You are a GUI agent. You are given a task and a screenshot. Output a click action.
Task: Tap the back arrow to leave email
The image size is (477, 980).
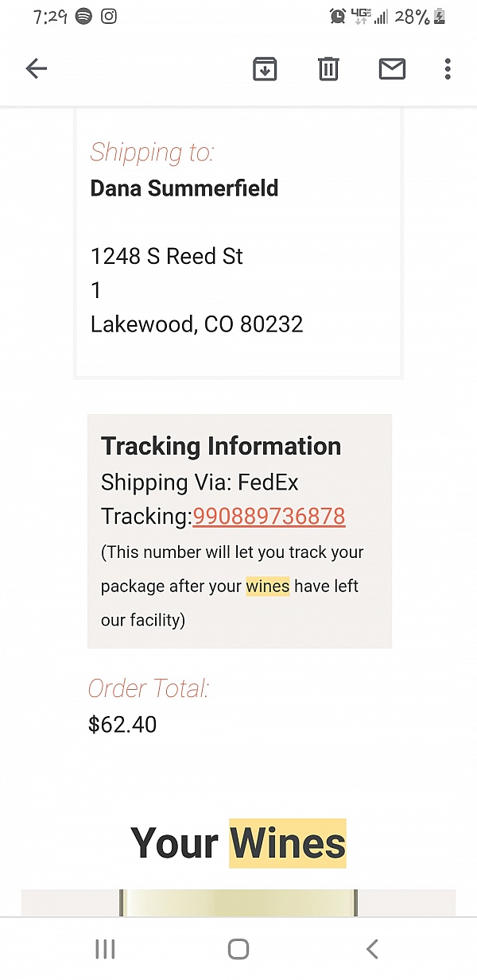(x=37, y=69)
